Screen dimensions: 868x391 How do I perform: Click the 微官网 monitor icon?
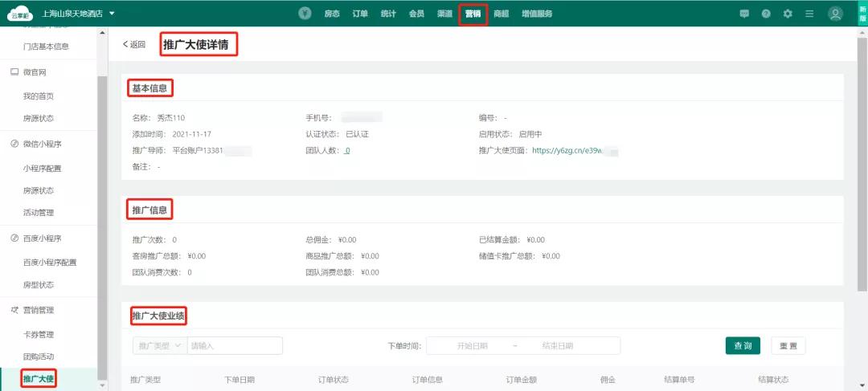(15, 72)
